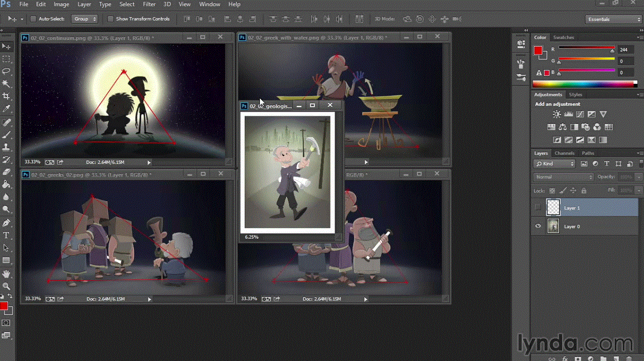Screen dimensions: 644x361
Task: Open the Fill dropdown arrow
Action: pos(638,190)
